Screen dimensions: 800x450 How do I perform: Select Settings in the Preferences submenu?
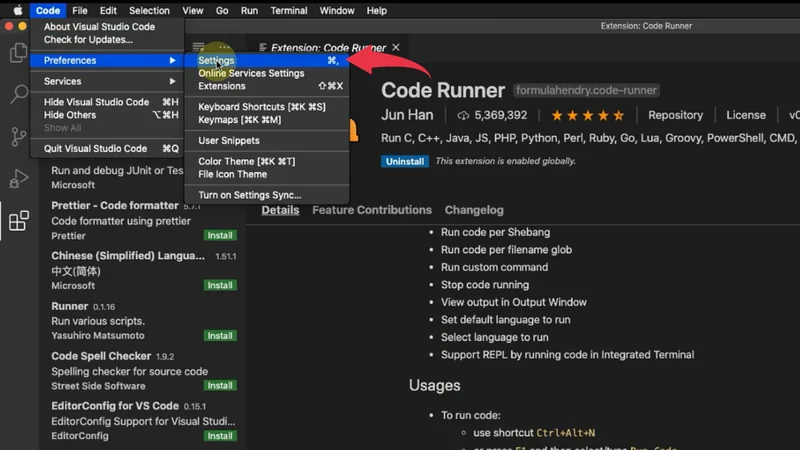click(216, 61)
